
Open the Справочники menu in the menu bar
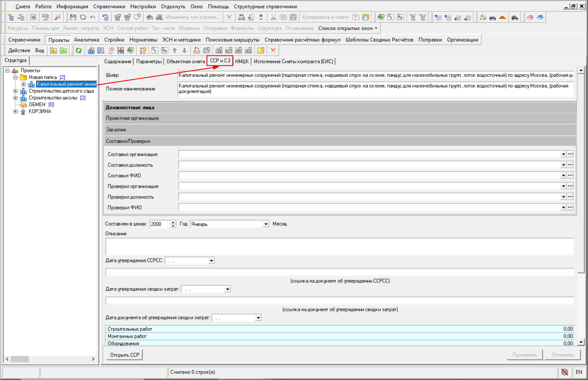click(x=109, y=6)
